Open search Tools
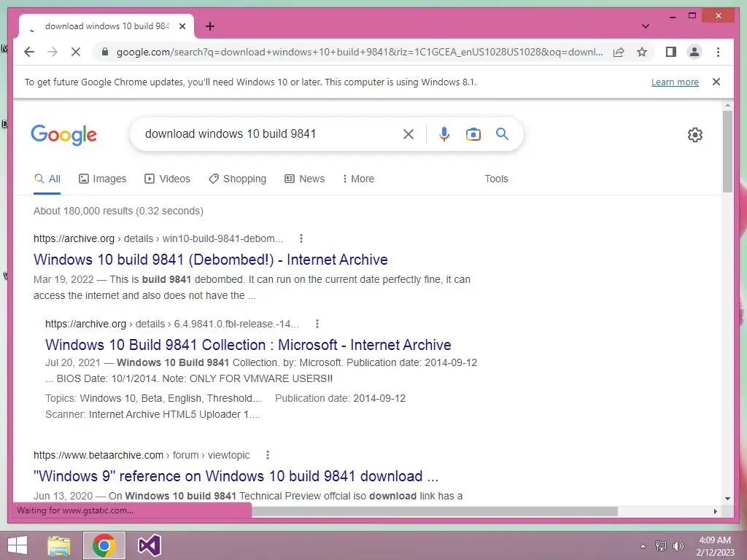Image resolution: width=747 pixels, height=560 pixels. click(496, 179)
